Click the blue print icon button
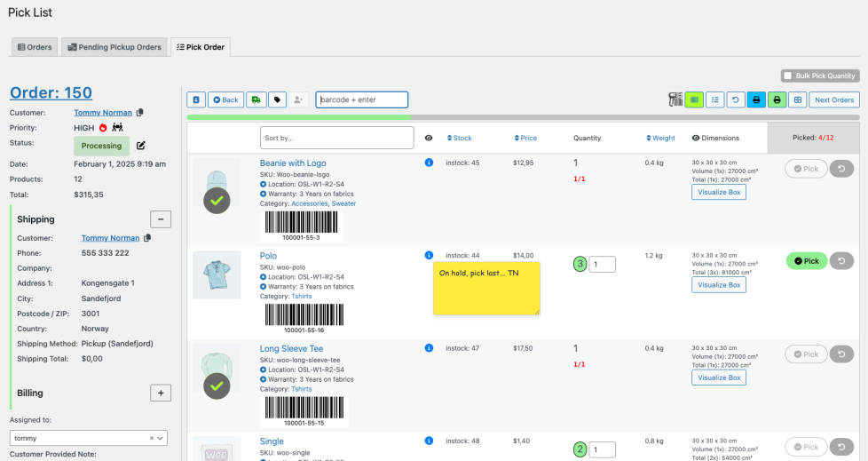Viewport: 868px width, 461px height. pos(755,100)
